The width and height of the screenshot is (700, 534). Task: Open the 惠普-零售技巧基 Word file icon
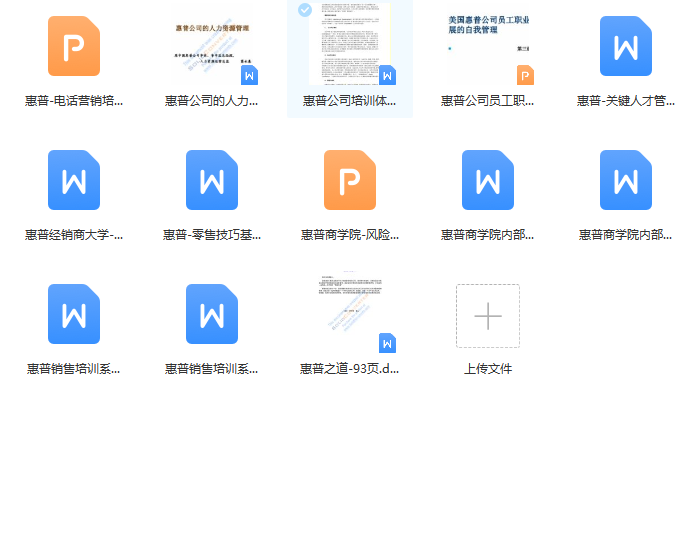[x=212, y=180]
